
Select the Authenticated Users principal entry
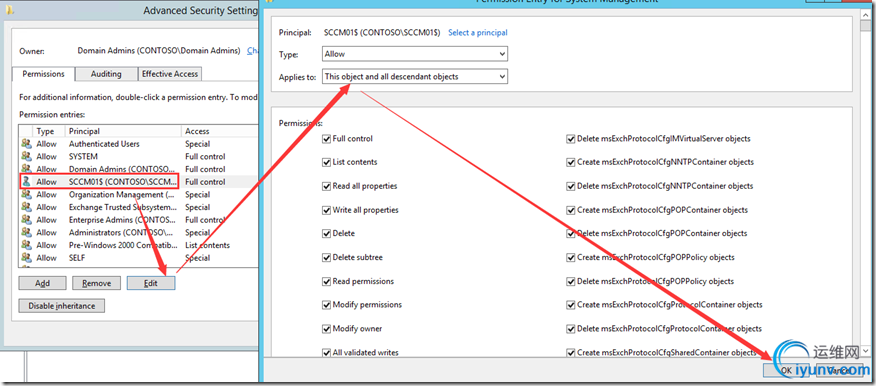(x=138, y=144)
